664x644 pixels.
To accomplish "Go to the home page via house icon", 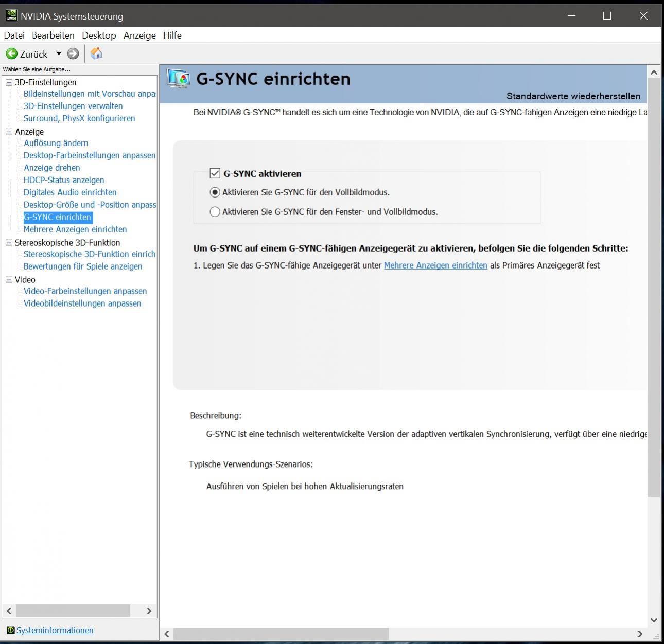I will 96,53.
